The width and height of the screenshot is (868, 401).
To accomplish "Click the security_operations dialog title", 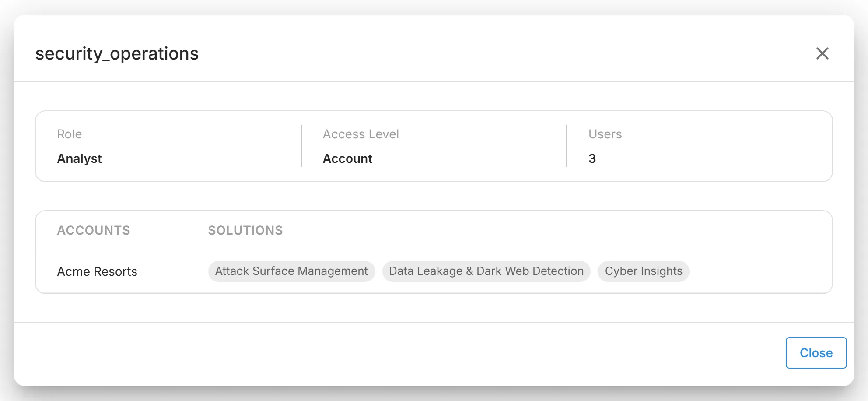I will (117, 53).
